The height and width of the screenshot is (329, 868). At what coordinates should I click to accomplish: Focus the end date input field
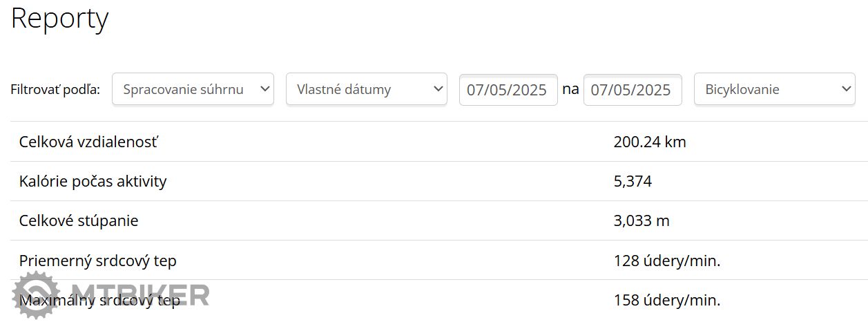click(632, 90)
